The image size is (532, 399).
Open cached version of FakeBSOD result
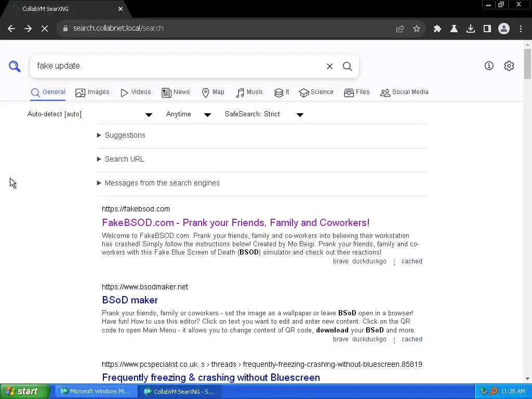pyautogui.click(x=411, y=262)
